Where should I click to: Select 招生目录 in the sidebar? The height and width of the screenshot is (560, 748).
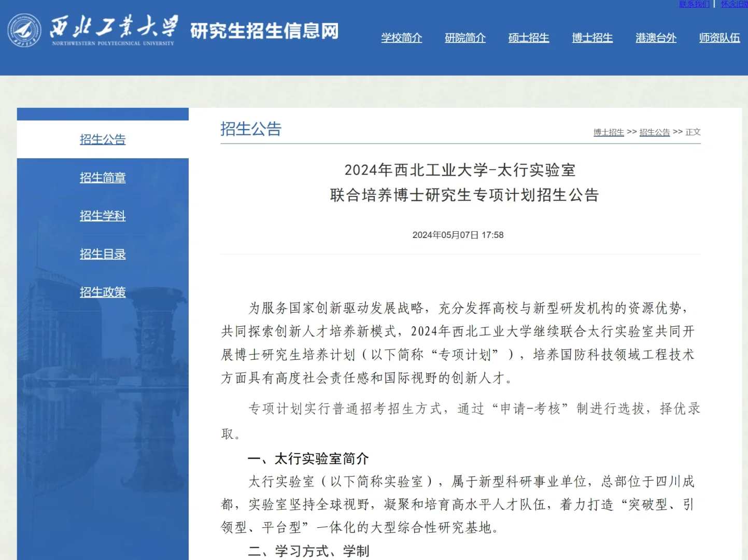tap(103, 254)
